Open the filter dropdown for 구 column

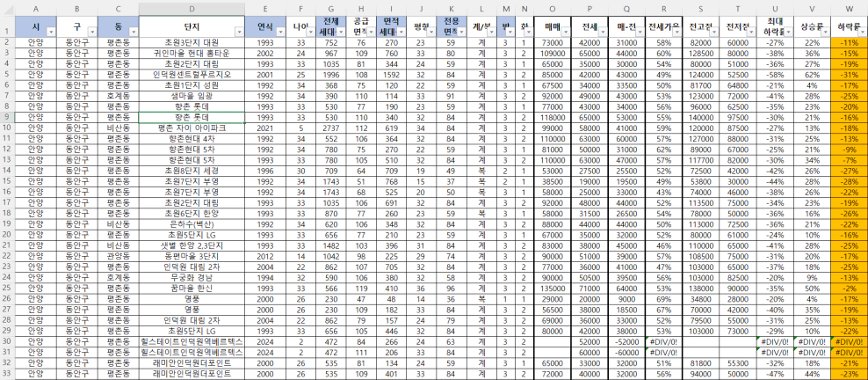92,33
